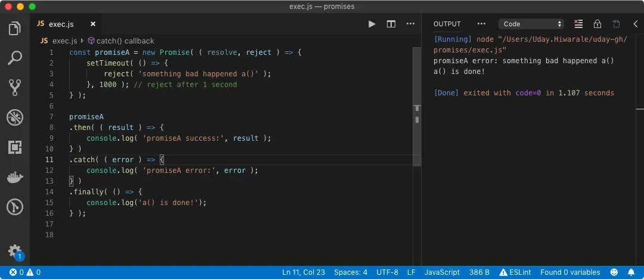Click line number 11 in gutter

click(49, 159)
